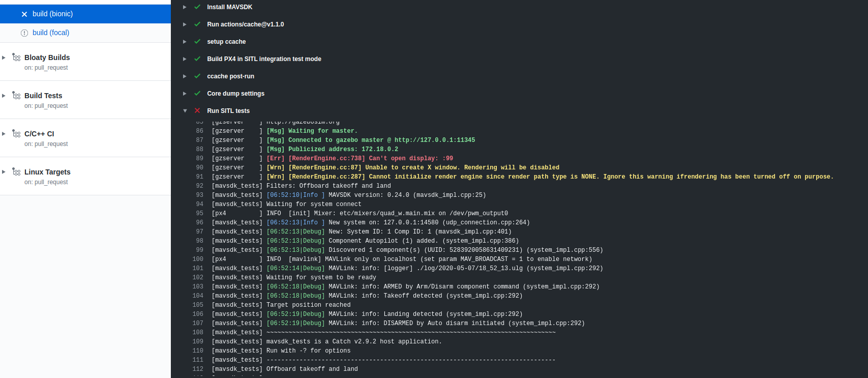Click the "on: pull_request" text under Bloaty Builds

46,68
